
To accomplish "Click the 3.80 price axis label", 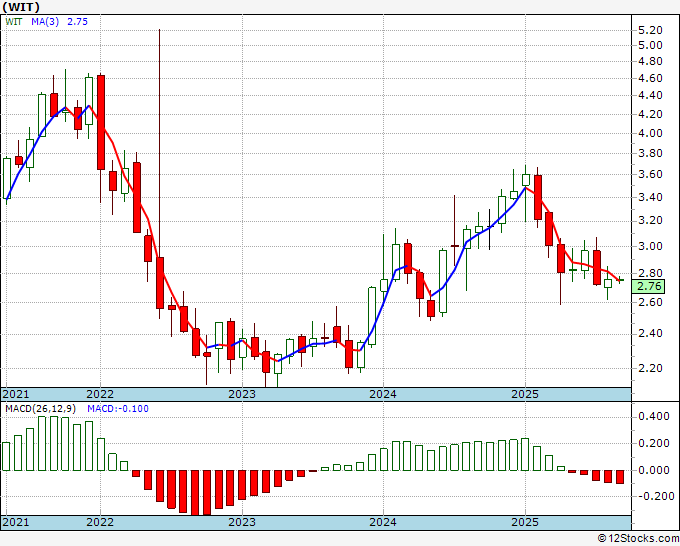I will 651,153.
